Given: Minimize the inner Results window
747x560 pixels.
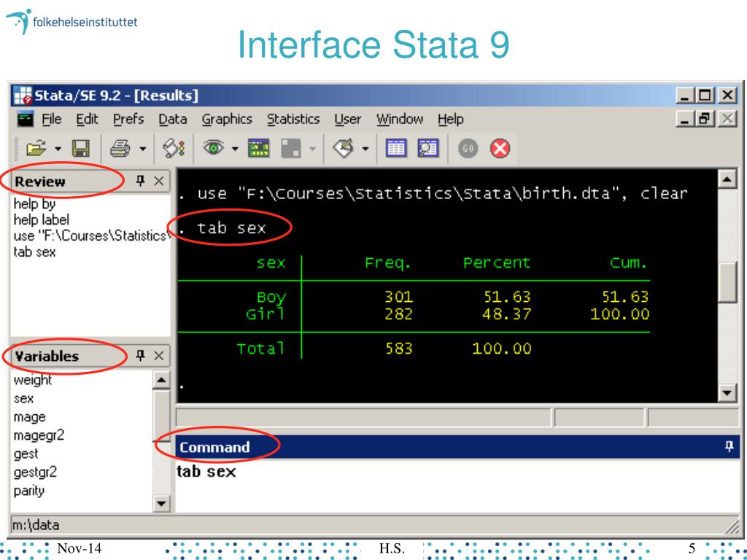Looking at the screenshot, I should [x=684, y=119].
